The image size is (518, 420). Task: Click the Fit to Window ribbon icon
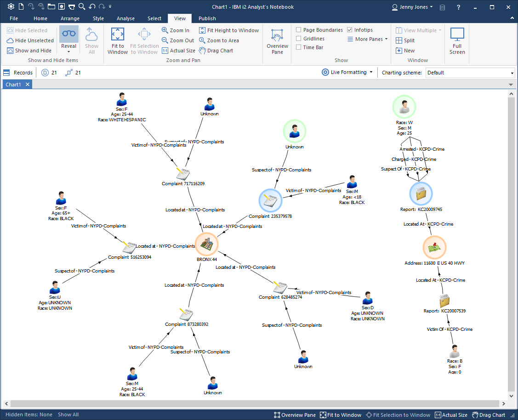[118, 35]
